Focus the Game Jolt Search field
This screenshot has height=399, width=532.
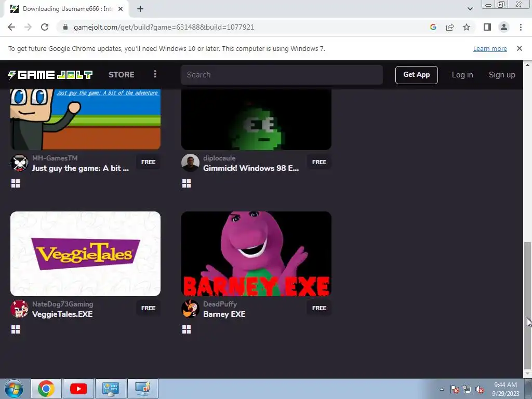pos(282,75)
